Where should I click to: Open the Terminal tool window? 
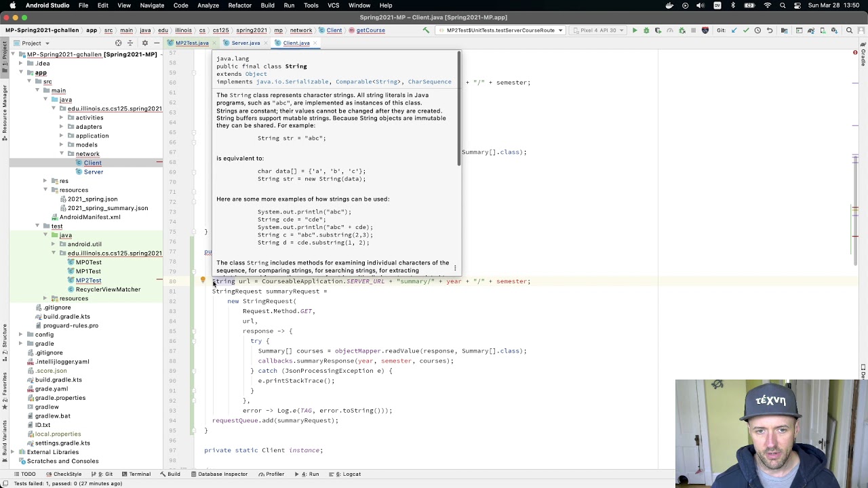(136, 474)
